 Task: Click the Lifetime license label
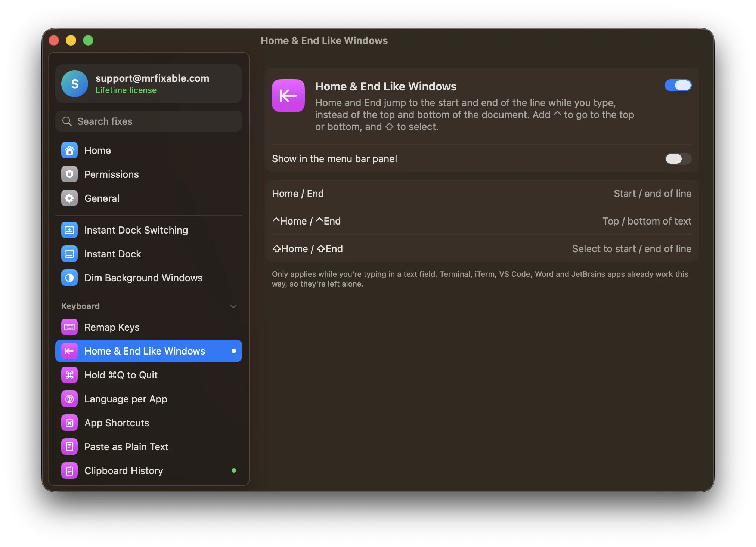[126, 90]
